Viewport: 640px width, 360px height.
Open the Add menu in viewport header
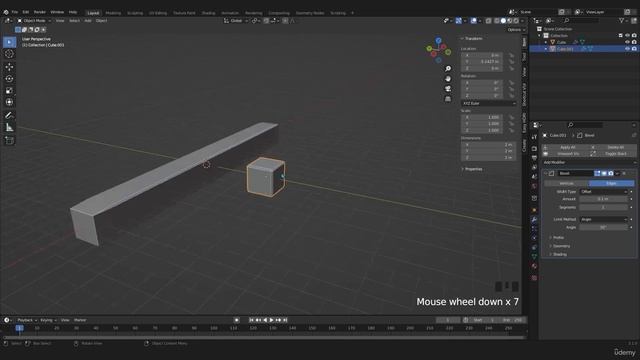[88, 21]
